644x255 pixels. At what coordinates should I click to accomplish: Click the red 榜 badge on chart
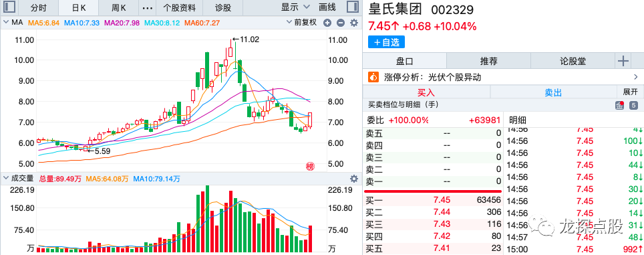[310, 167]
